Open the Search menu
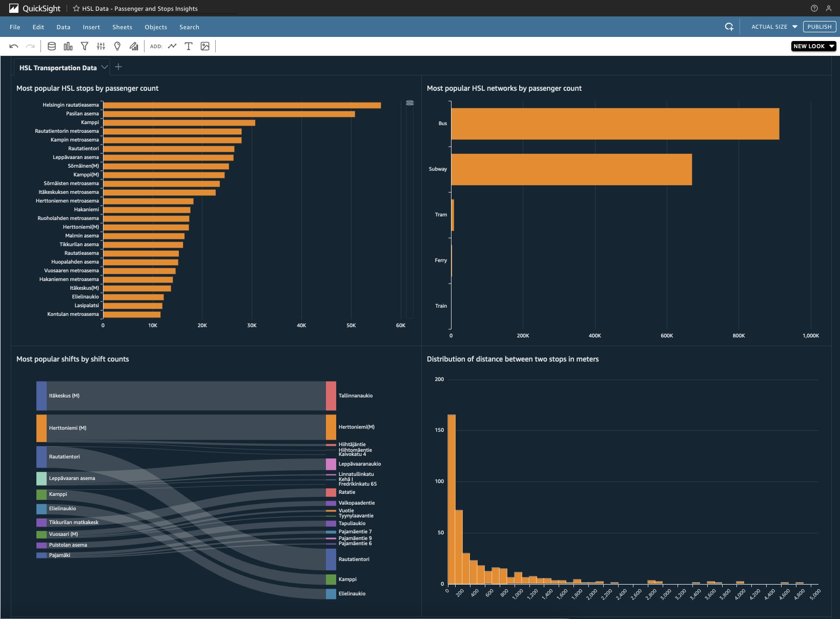The height and width of the screenshot is (619, 840). pyautogui.click(x=189, y=27)
